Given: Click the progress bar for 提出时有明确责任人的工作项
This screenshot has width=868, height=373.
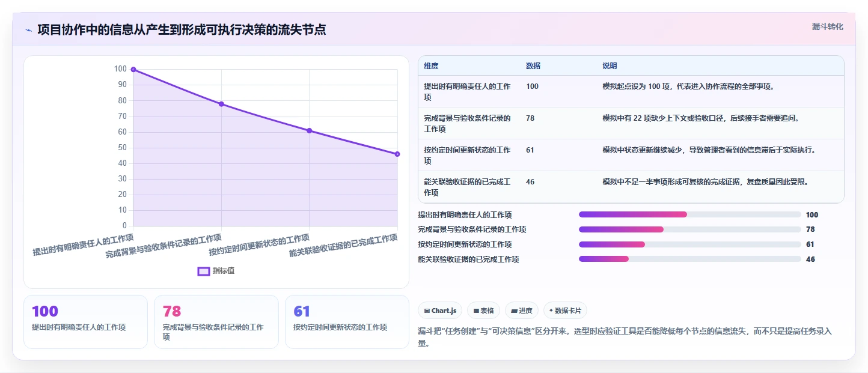Looking at the screenshot, I should [x=690, y=214].
